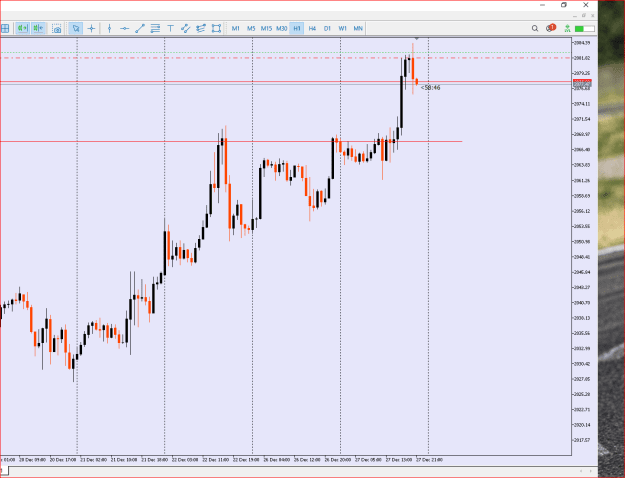This screenshot has height=478, width=625.
Task: Click the tile windows grid icon
Action: click(5, 28)
